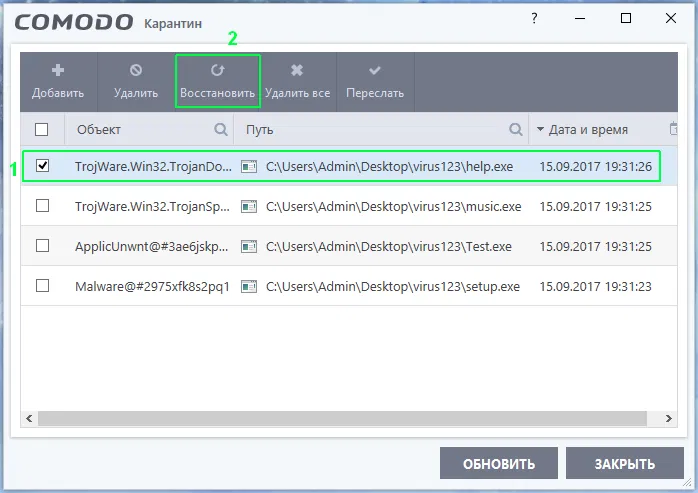Click the Путь column header
This screenshot has width=698, height=493.
260,130
